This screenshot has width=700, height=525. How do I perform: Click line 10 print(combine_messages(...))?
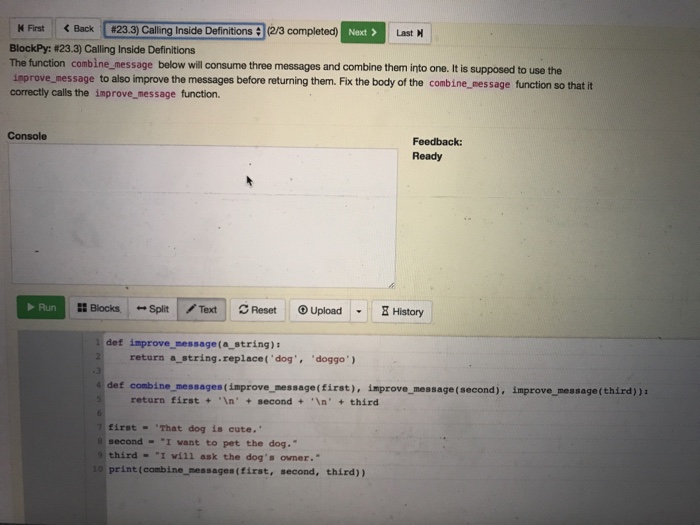pyautogui.click(x=237, y=471)
